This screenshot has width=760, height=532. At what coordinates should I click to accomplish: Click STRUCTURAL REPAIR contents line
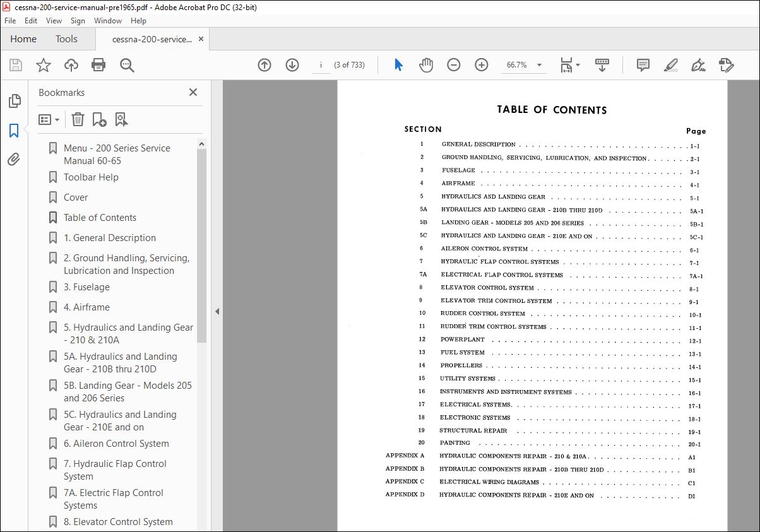pos(473,430)
